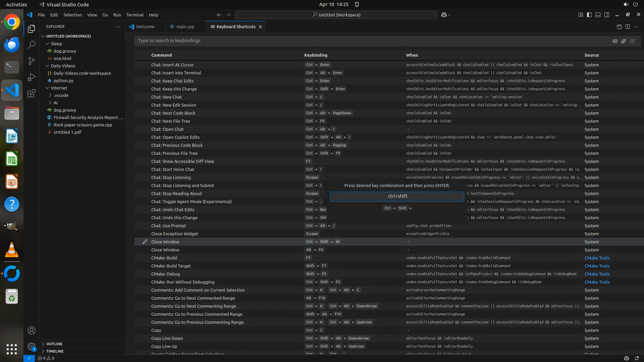Open Keyboard Shortcuts JSON file icon
644x362 pixels.
[x=619, y=27]
